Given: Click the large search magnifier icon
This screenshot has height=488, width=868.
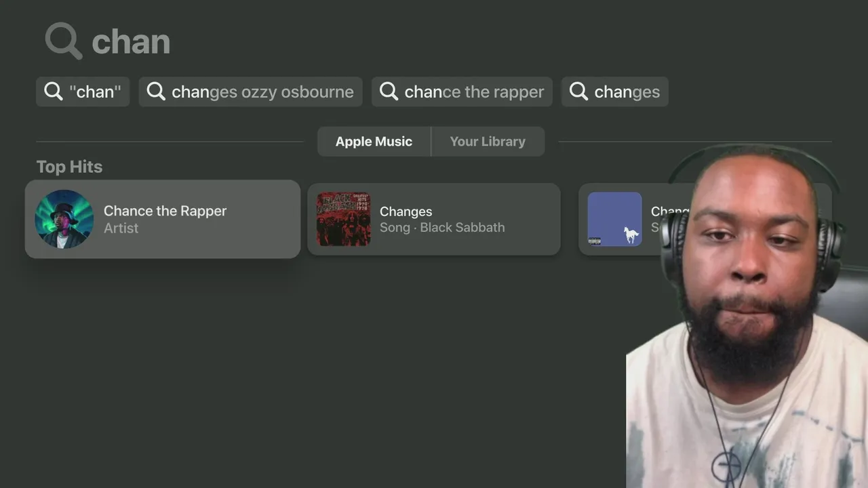Looking at the screenshot, I should click(63, 41).
